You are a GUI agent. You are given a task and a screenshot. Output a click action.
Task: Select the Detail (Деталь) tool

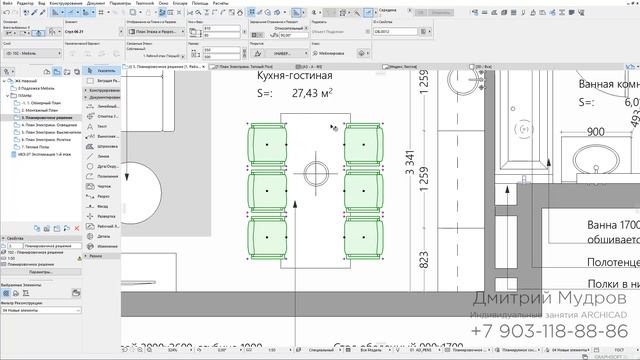(x=102, y=236)
